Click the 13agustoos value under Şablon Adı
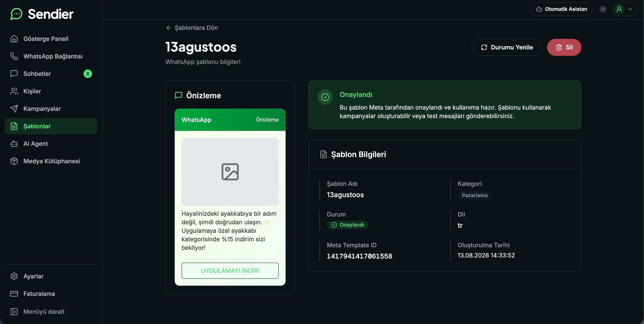 (x=345, y=195)
